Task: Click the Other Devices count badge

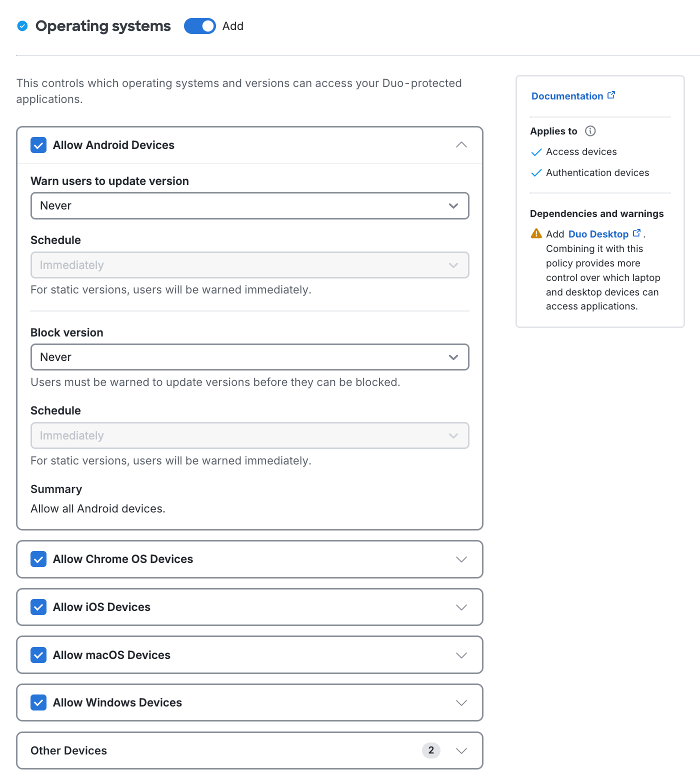Action: pyautogui.click(x=431, y=750)
